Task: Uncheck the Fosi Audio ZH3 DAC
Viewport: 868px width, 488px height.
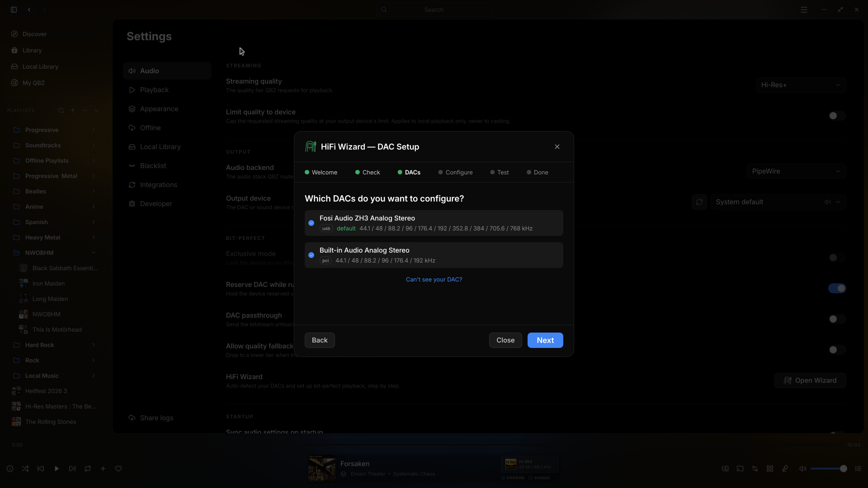Action: [x=311, y=223]
